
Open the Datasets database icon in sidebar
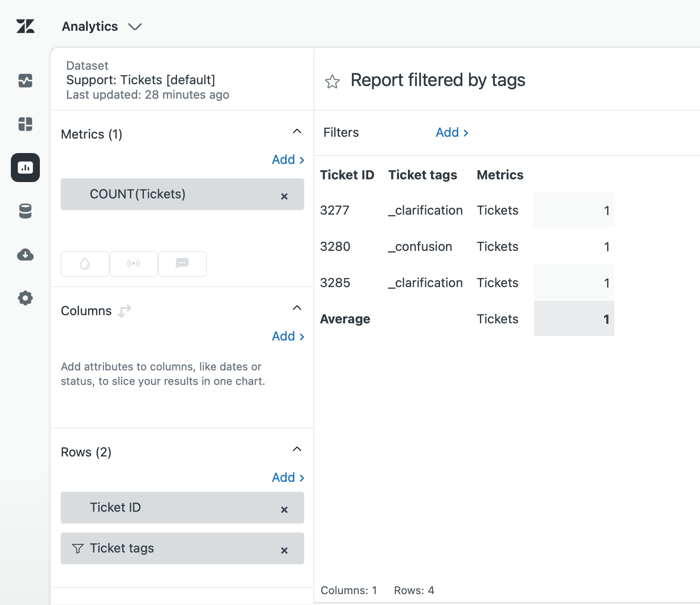tap(25, 211)
